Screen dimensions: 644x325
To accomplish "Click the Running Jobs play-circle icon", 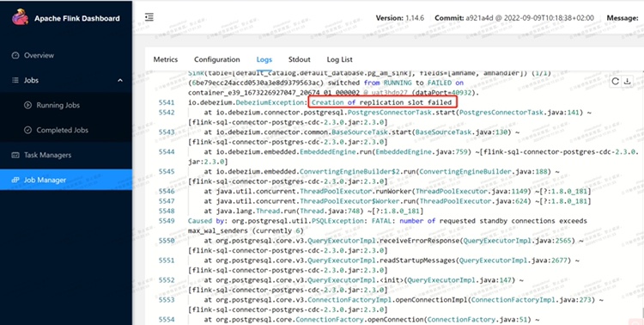I will pos(28,105).
